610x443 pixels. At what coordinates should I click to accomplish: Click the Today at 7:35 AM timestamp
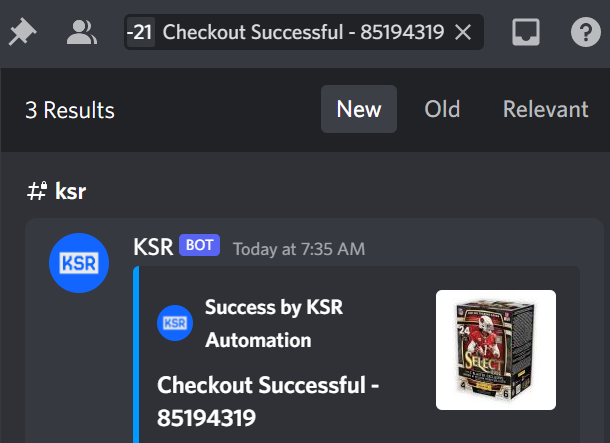[x=299, y=249]
